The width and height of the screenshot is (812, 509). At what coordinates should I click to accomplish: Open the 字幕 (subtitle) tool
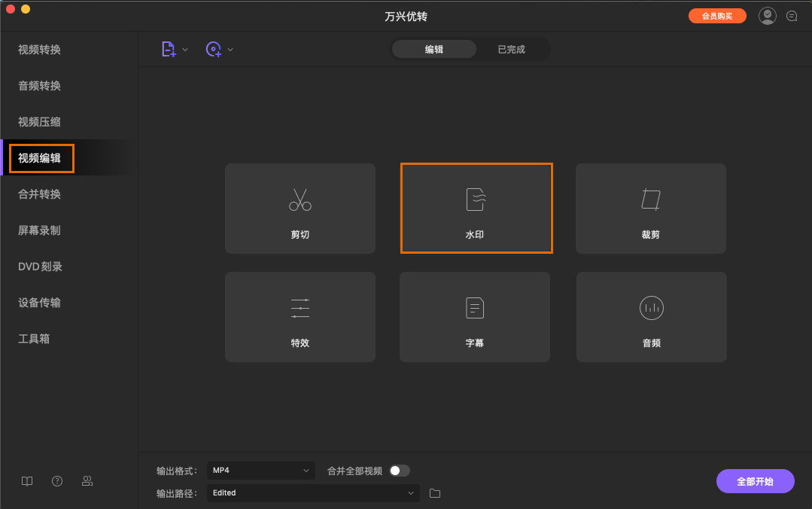click(x=474, y=317)
